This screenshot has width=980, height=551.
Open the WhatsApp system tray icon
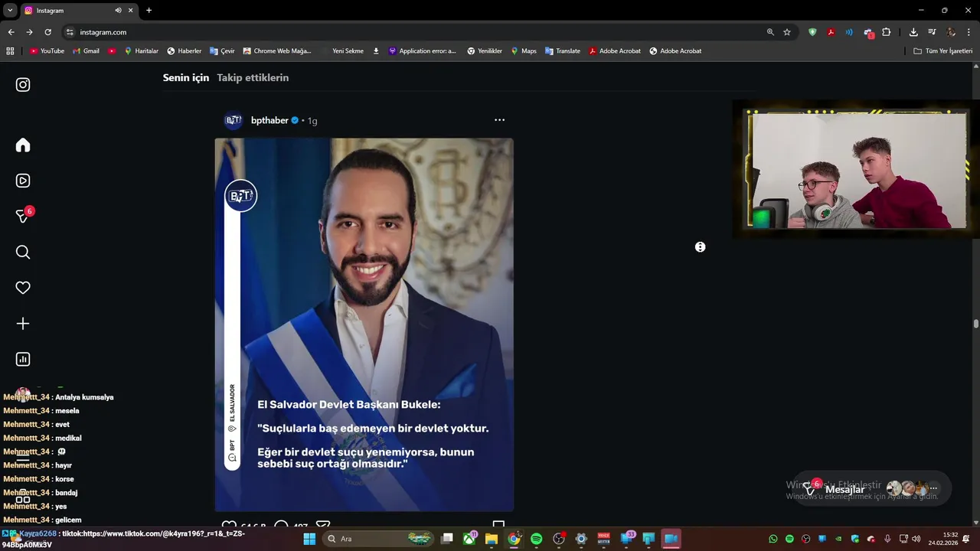pyautogui.click(x=773, y=539)
